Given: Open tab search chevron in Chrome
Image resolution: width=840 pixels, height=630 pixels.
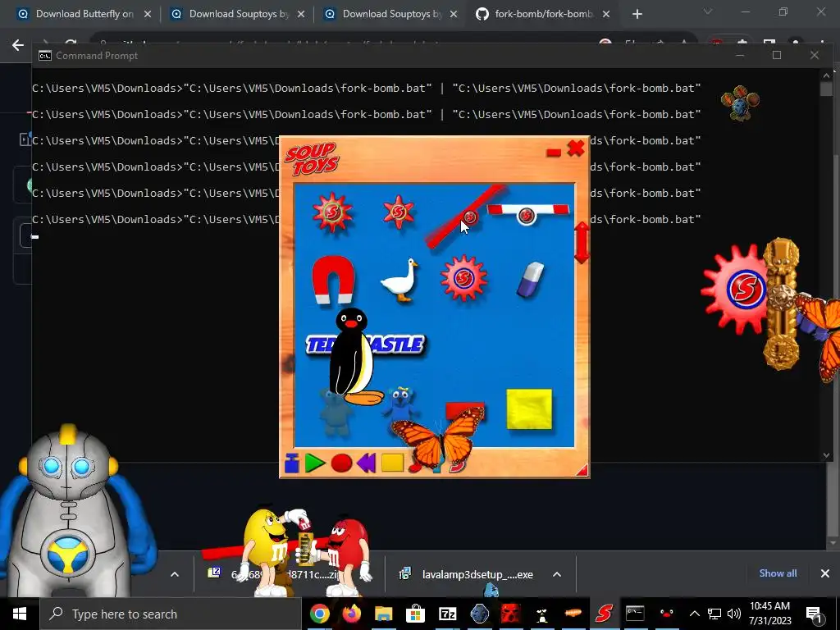Looking at the screenshot, I should click(708, 11).
